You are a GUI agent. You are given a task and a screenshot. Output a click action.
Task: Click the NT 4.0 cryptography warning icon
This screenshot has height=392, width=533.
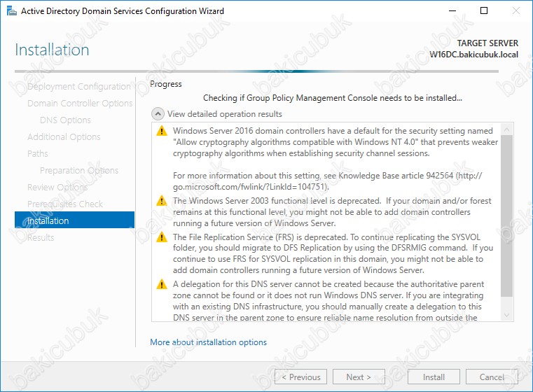[162, 131]
